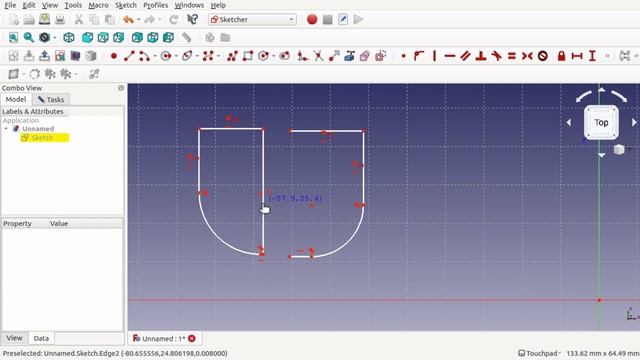640x360 pixels.
Task: Switch to the Tasks tab
Action: point(51,100)
